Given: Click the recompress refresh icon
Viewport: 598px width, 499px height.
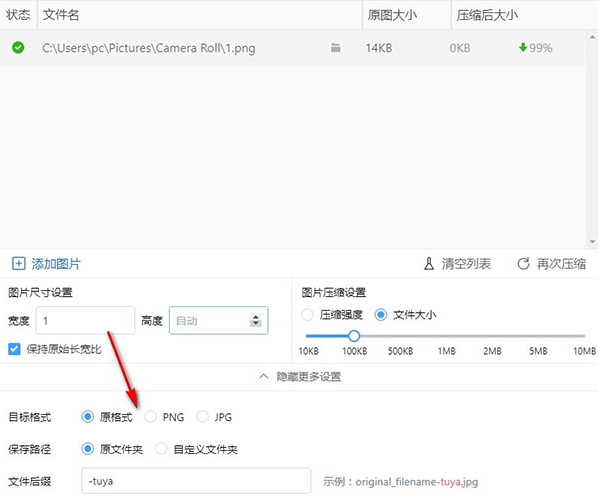Looking at the screenshot, I should tap(523, 264).
